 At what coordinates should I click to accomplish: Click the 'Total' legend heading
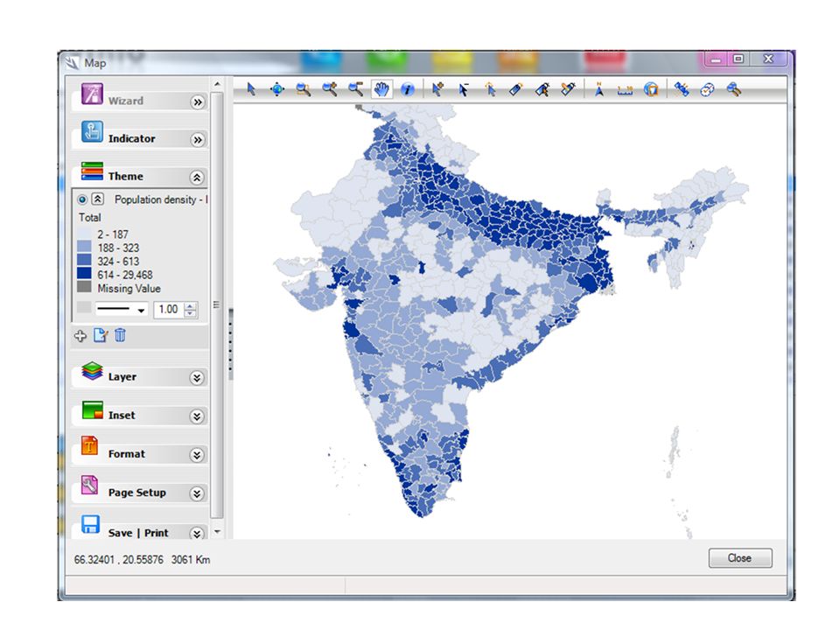tap(89, 218)
